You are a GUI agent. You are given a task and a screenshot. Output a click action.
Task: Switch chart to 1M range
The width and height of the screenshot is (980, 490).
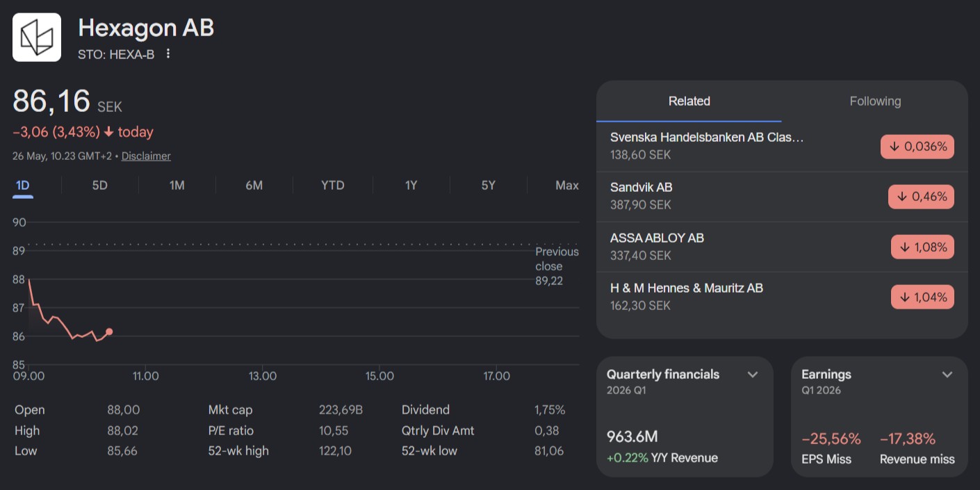tap(177, 186)
